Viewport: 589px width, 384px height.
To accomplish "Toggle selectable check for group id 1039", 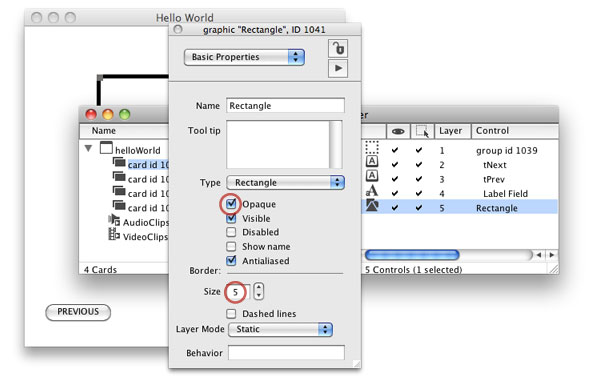I will click(419, 150).
